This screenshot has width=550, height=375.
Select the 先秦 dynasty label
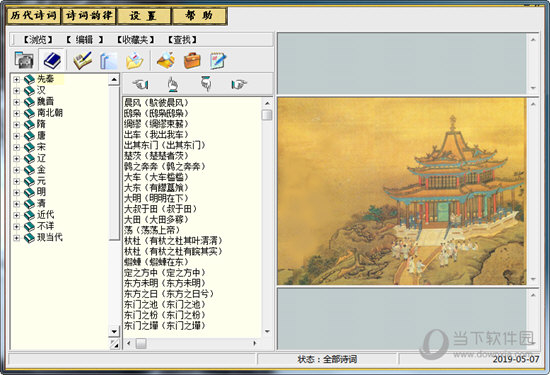click(46, 79)
